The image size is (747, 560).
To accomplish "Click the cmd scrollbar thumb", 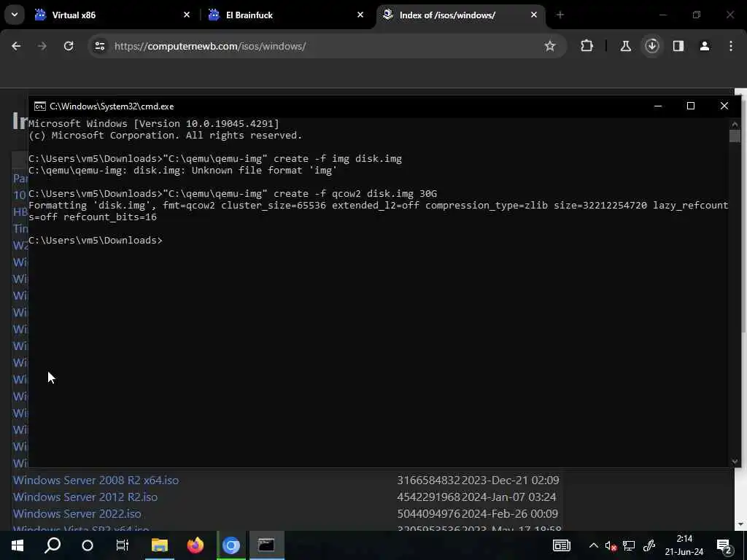I will 734,136.
